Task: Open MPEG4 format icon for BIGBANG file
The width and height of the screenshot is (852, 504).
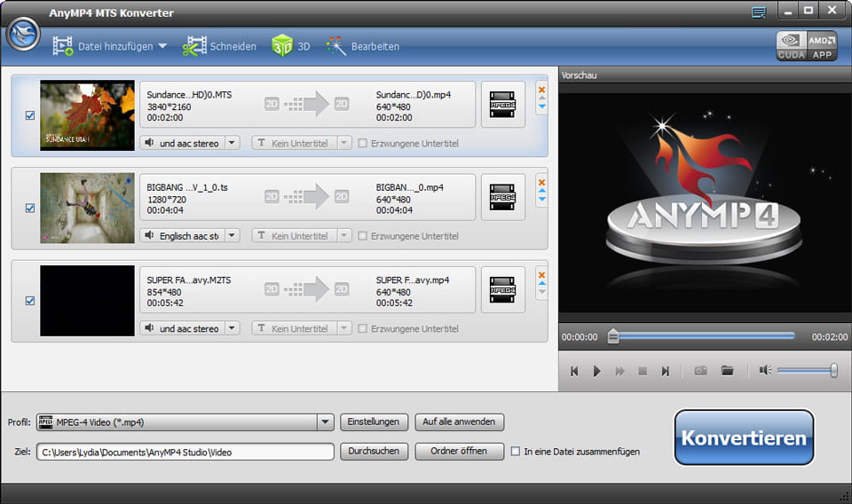Action: (502, 197)
